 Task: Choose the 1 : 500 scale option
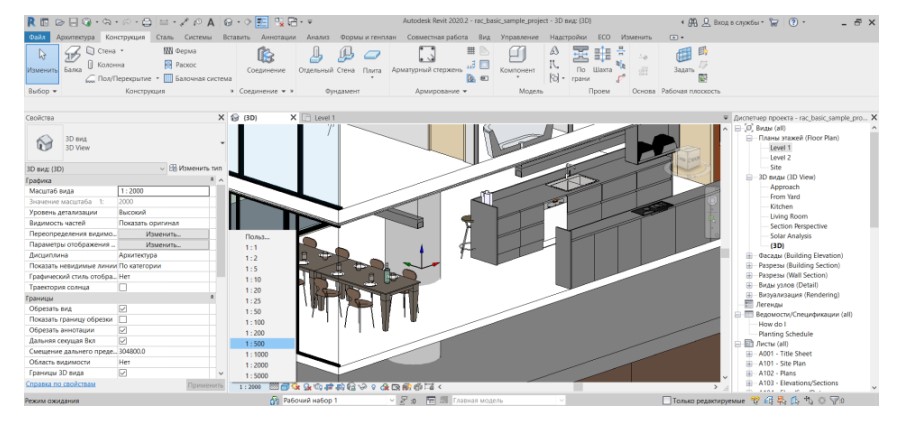coord(262,344)
